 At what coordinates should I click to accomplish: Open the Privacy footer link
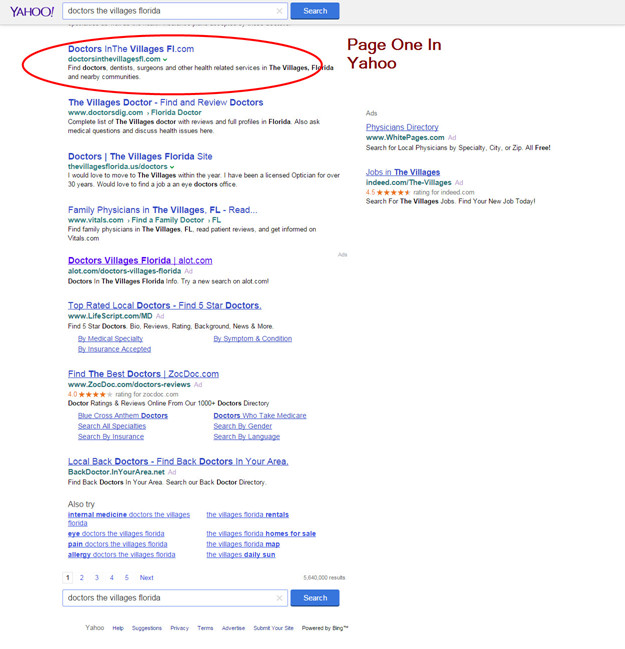[x=179, y=628]
